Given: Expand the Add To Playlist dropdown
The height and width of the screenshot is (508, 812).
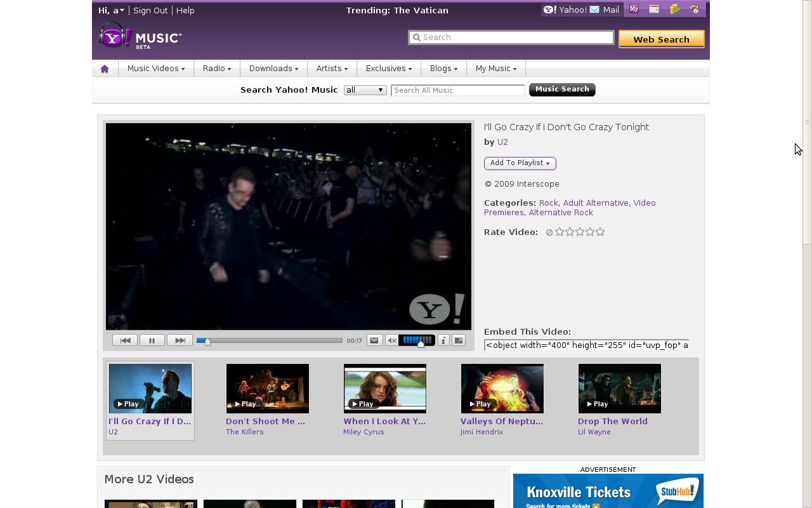Looking at the screenshot, I should pos(520,163).
